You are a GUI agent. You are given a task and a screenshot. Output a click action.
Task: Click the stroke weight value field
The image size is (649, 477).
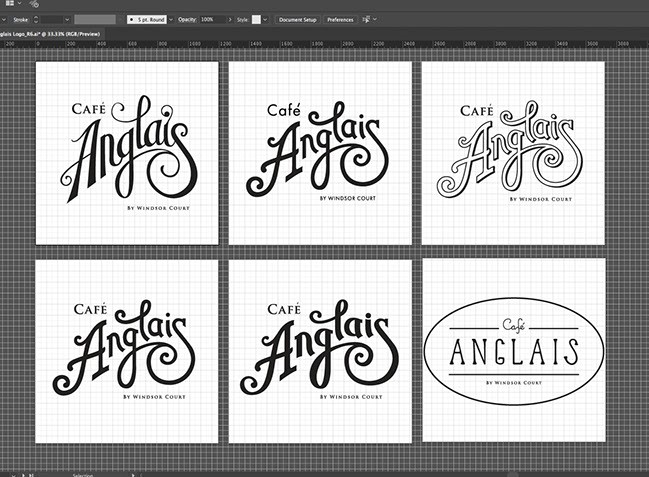coord(52,19)
